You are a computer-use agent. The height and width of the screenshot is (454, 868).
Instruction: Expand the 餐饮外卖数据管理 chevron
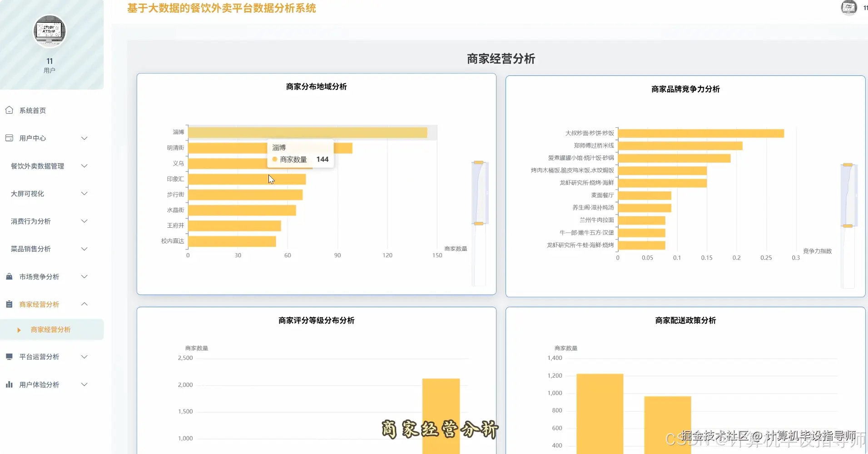84,166
